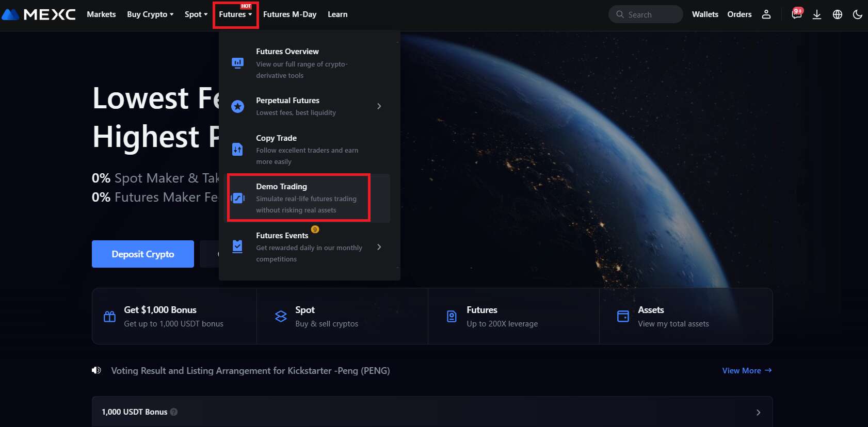Image resolution: width=868 pixels, height=427 pixels.
Task: Open the Assets View my total assets card
Action: point(686,316)
